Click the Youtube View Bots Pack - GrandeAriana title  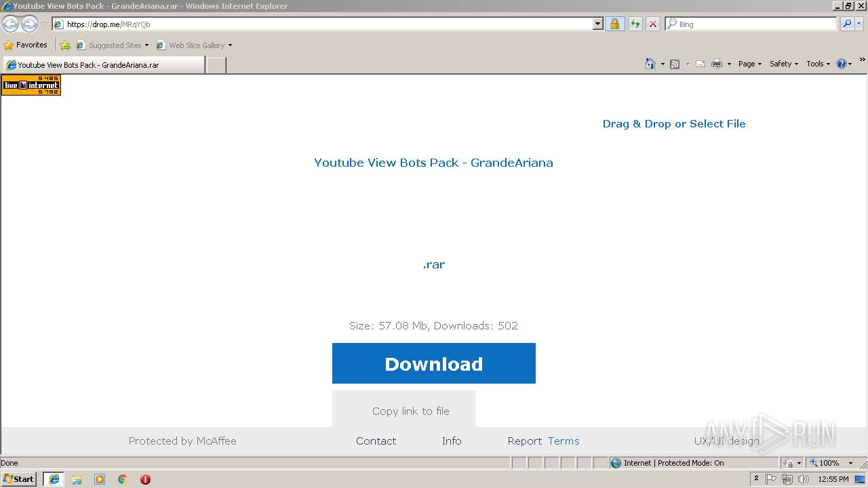(433, 163)
